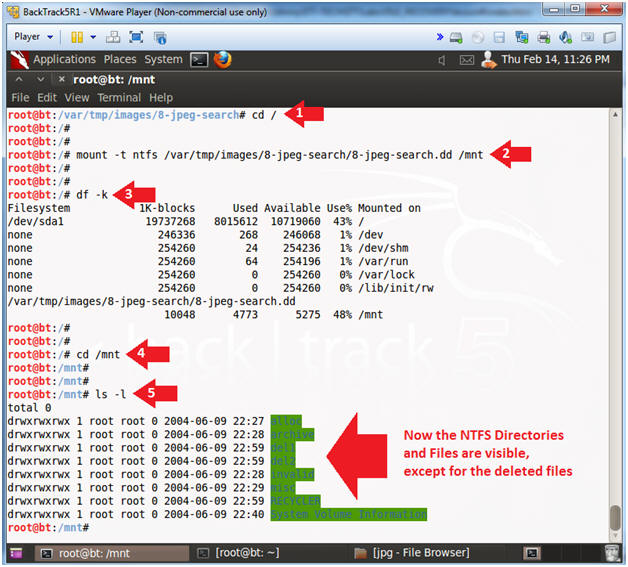Image resolution: width=628 pixels, height=567 pixels.
Task: Minimize the VMware Player window
Action: click(x=554, y=9)
